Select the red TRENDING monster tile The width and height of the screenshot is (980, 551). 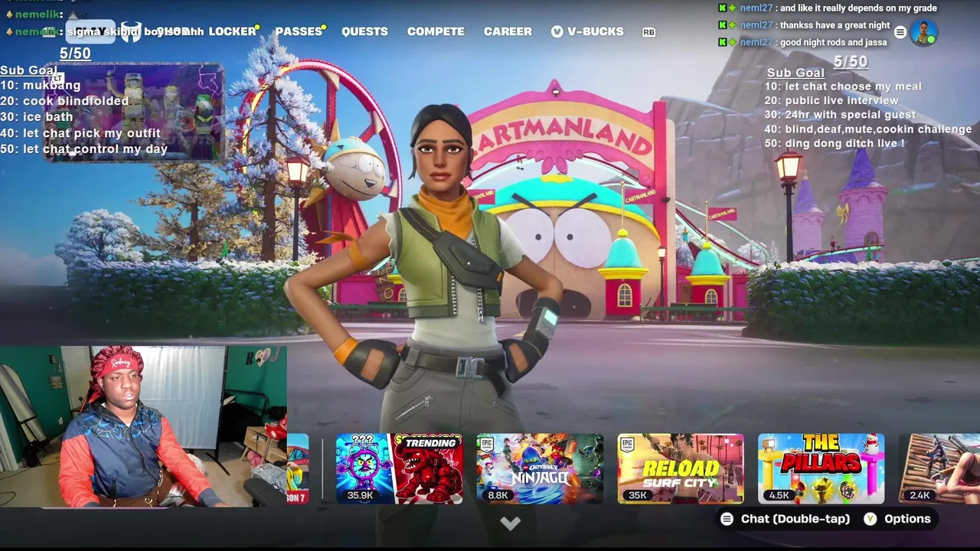[x=428, y=468]
